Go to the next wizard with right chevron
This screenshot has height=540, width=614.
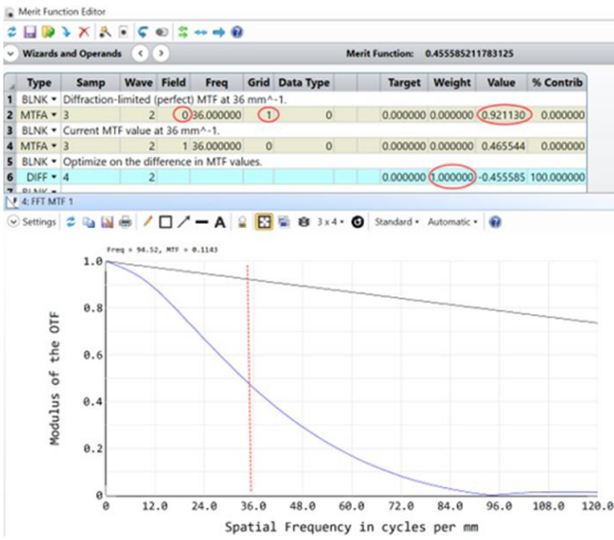click(x=160, y=53)
